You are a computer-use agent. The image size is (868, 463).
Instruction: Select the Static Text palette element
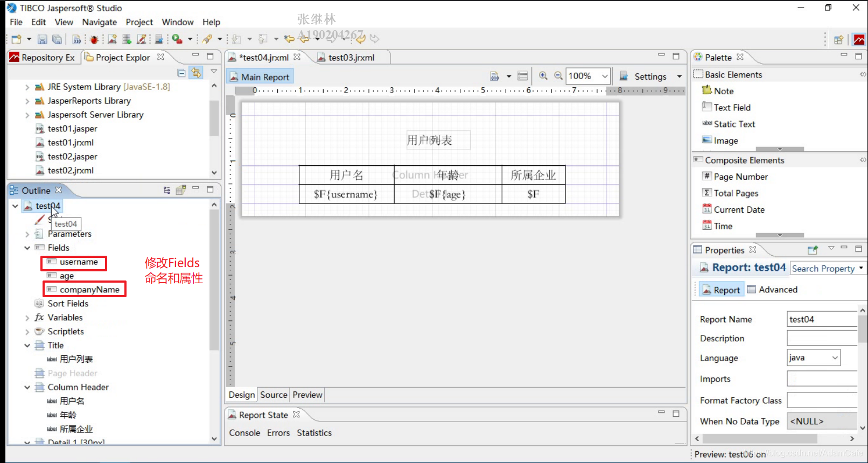[x=729, y=124]
